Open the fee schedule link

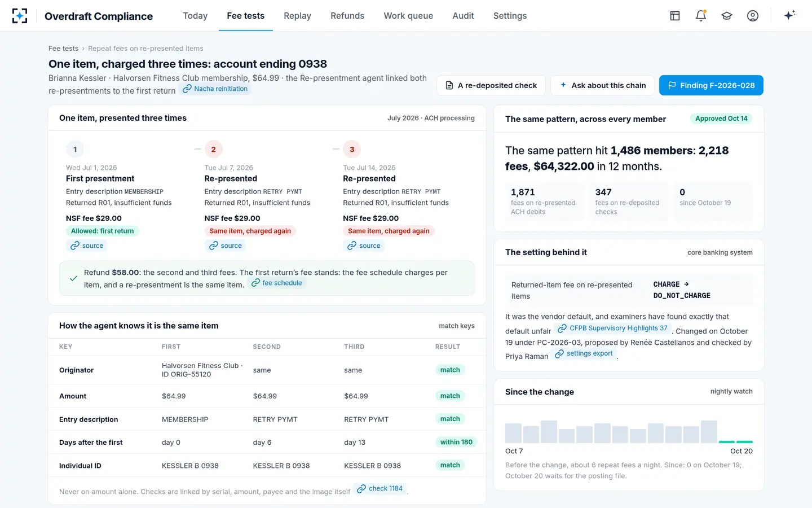(276, 283)
